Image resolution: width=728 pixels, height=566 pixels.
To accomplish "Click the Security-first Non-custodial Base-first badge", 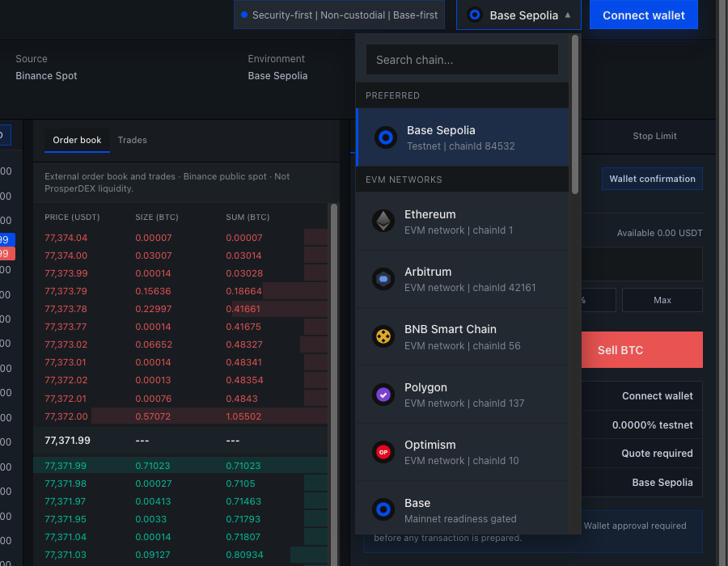I will tap(340, 15).
